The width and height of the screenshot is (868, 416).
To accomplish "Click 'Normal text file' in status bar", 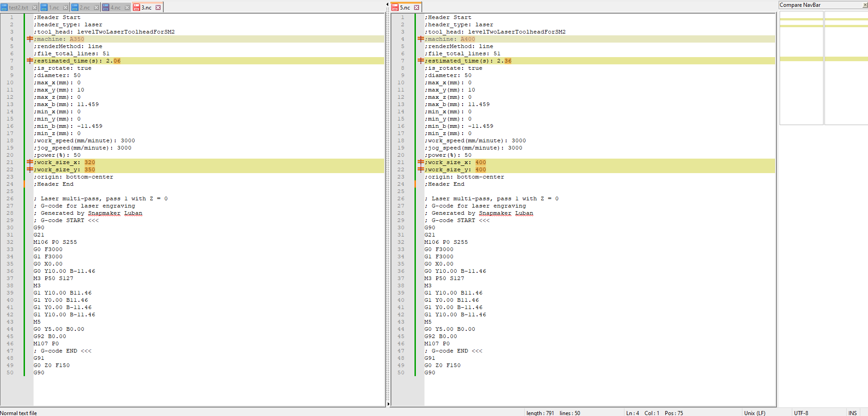I will coord(19,413).
